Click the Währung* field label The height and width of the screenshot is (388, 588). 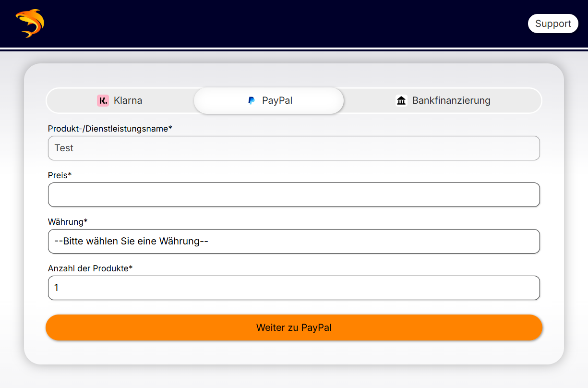68,221
